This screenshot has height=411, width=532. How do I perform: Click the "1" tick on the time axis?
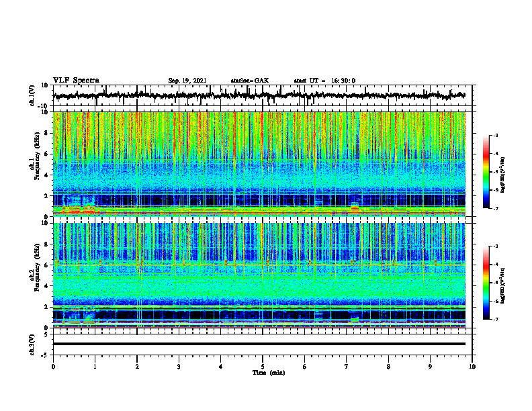tap(95, 367)
